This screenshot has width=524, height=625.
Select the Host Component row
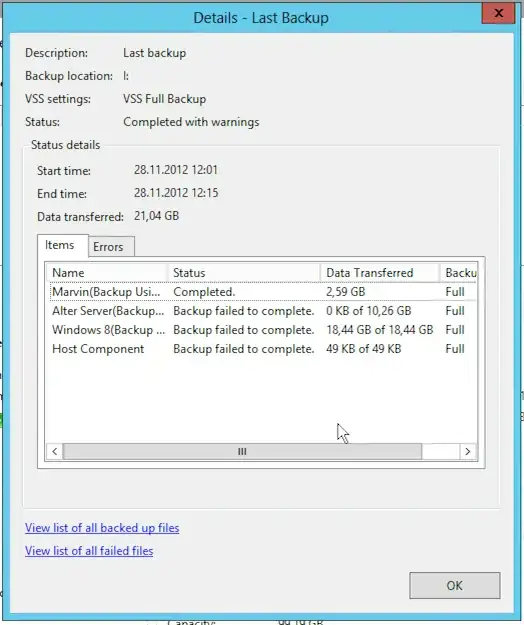[x=262, y=349]
